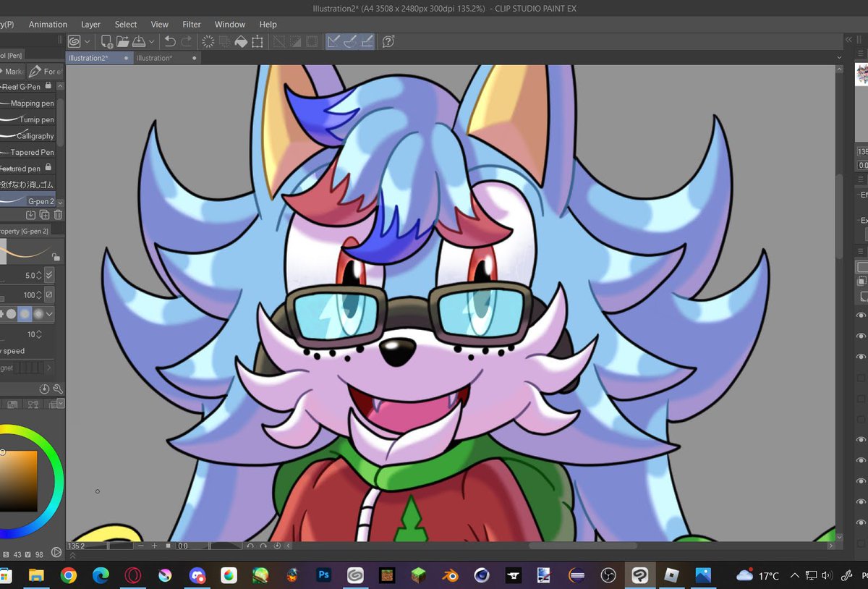The height and width of the screenshot is (589, 868).
Task: Open Photoshop from the taskbar
Action: point(324,576)
